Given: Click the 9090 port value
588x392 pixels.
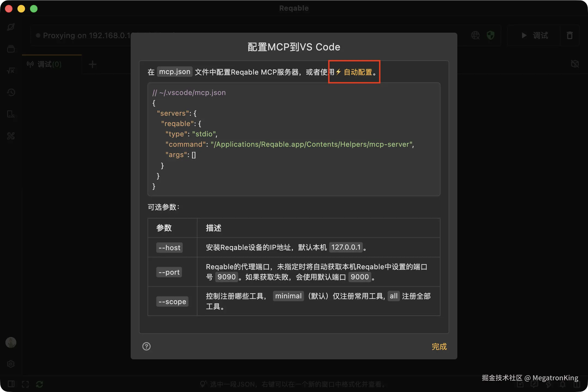Looking at the screenshot, I should (226, 277).
